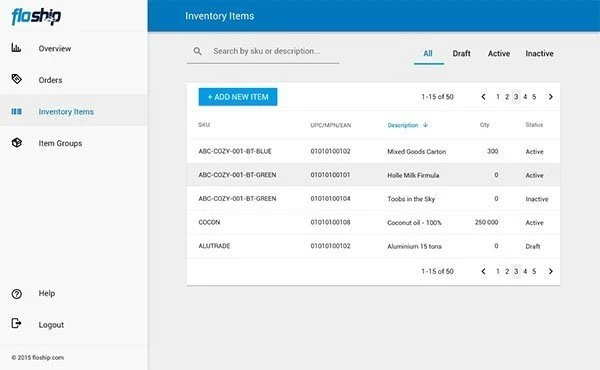The width and height of the screenshot is (600, 370).
Task: Select page 4 in top pagination
Action: click(x=525, y=97)
